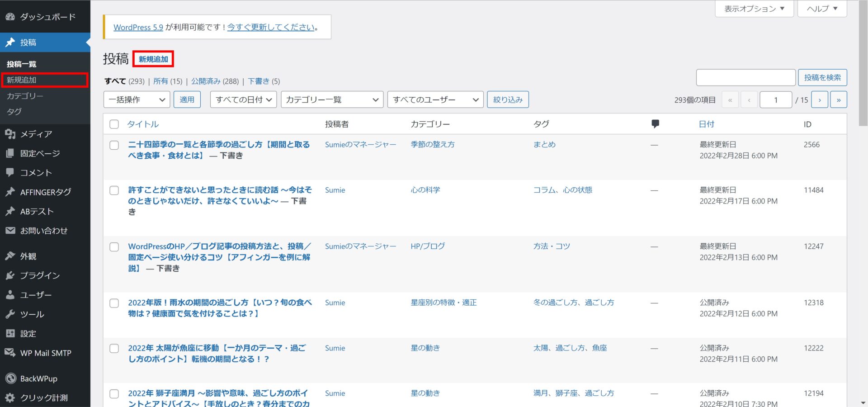Open the すべてのユーザー user dropdown
The width and height of the screenshot is (868, 407).
pyautogui.click(x=435, y=100)
